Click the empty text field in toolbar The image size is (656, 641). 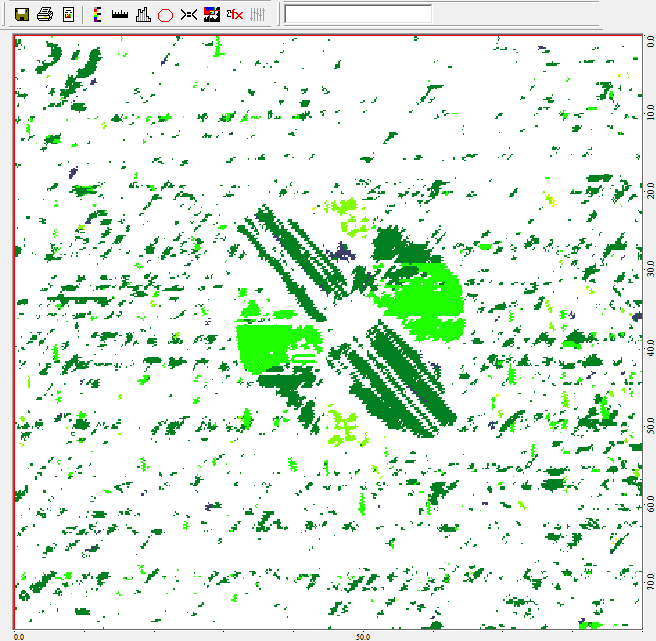358,14
